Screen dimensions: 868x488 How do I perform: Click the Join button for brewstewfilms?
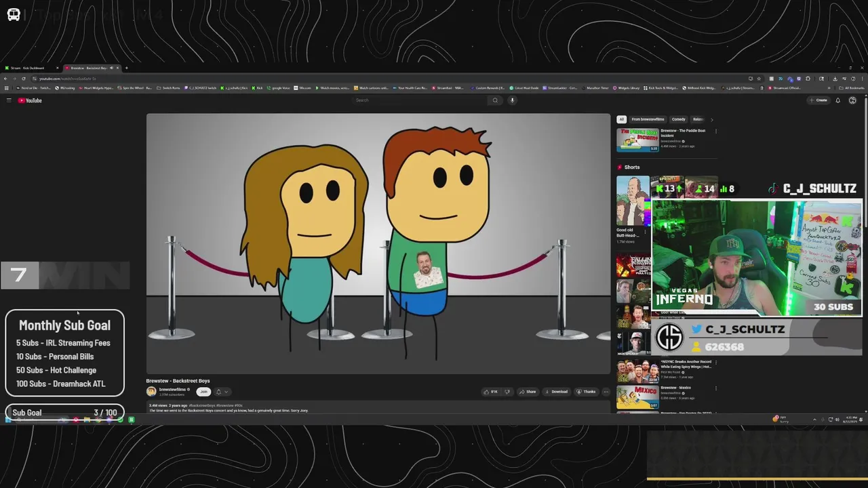click(203, 391)
